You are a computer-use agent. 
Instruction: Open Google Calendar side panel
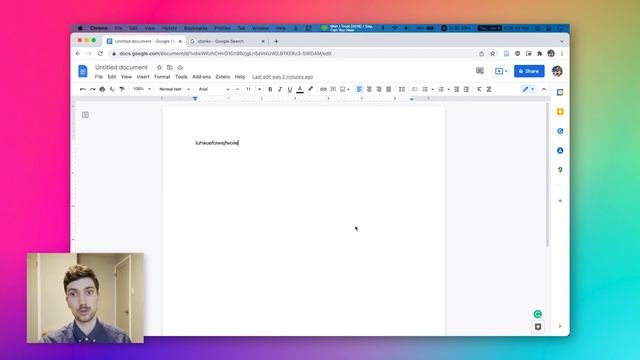point(560,92)
